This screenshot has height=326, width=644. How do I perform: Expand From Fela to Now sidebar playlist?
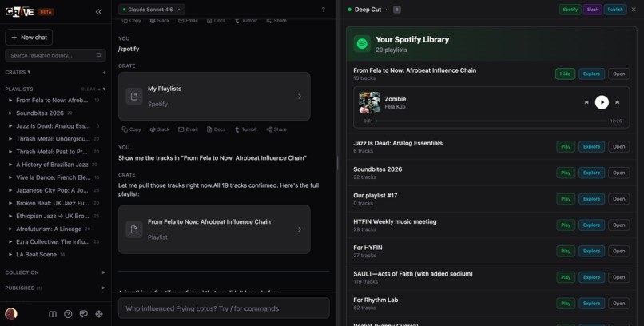pyautogui.click(x=10, y=100)
